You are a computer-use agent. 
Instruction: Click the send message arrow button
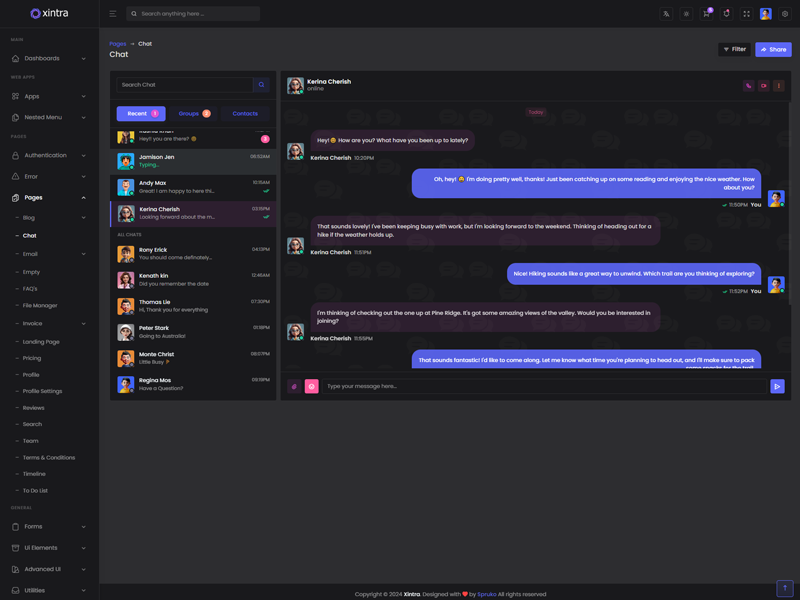(x=777, y=386)
